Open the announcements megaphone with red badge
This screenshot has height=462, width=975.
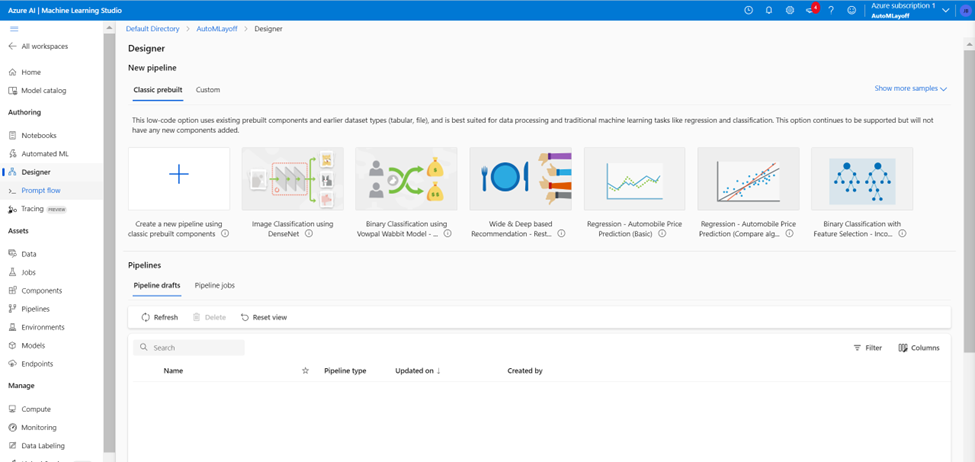pos(811,10)
